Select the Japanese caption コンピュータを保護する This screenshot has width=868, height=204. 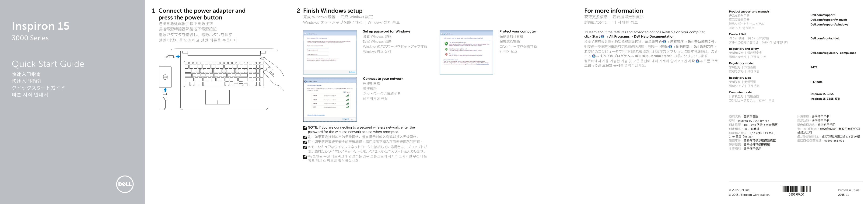(518, 46)
